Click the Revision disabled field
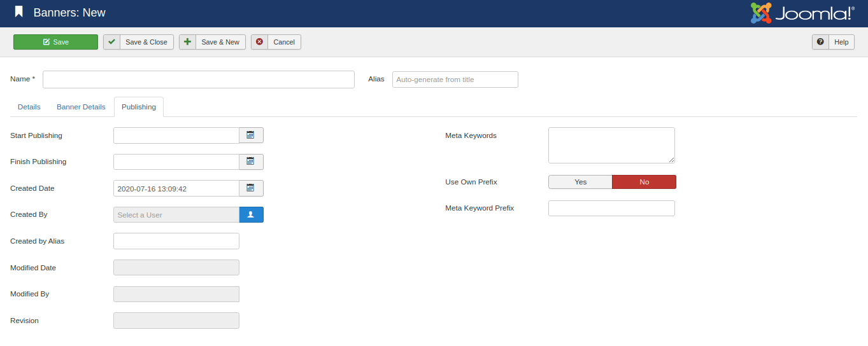 (x=176, y=321)
